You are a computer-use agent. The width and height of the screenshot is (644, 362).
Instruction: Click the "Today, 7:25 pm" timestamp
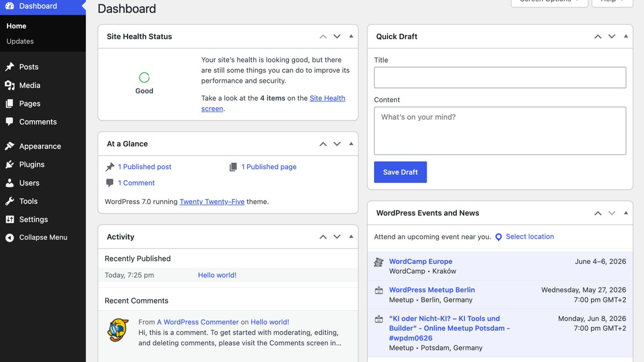[129, 275]
